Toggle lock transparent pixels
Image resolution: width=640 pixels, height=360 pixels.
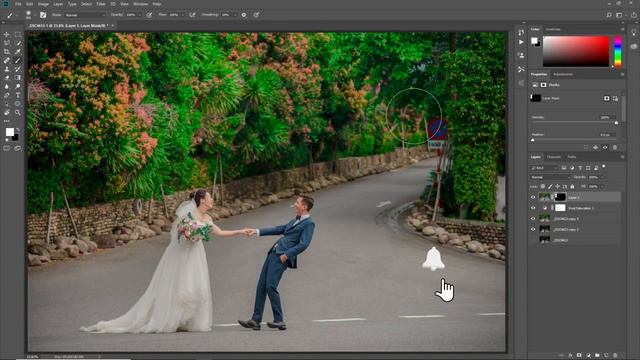point(542,186)
